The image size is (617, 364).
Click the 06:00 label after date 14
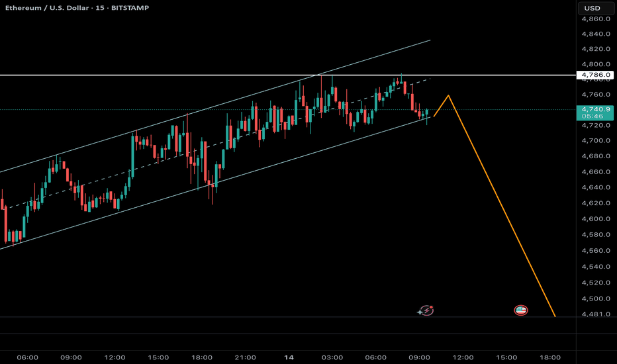tap(376, 357)
